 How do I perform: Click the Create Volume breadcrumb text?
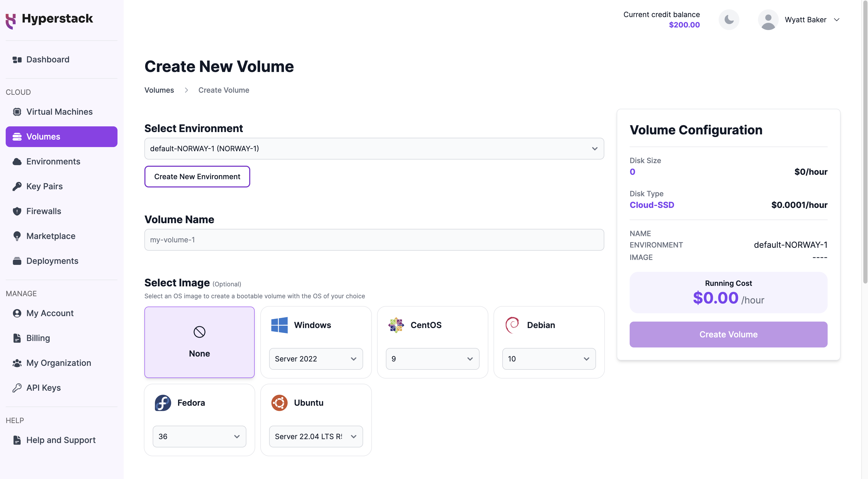tap(224, 90)
